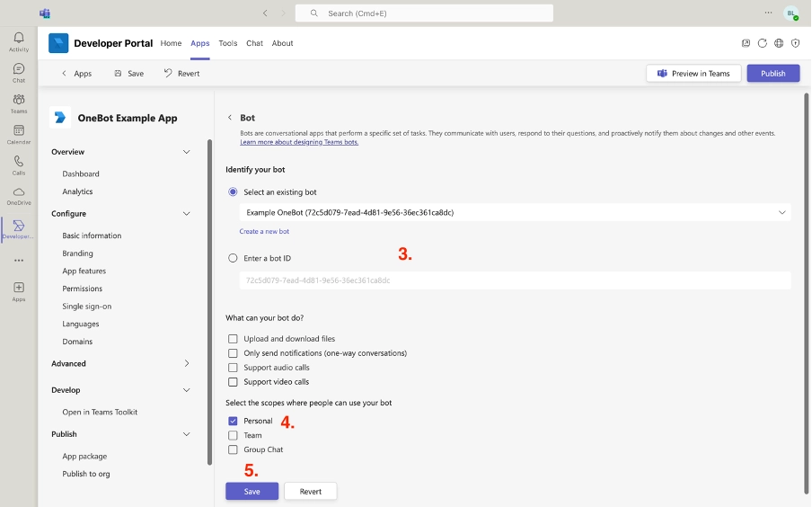Click the search magnifier icon

point(313,13)
